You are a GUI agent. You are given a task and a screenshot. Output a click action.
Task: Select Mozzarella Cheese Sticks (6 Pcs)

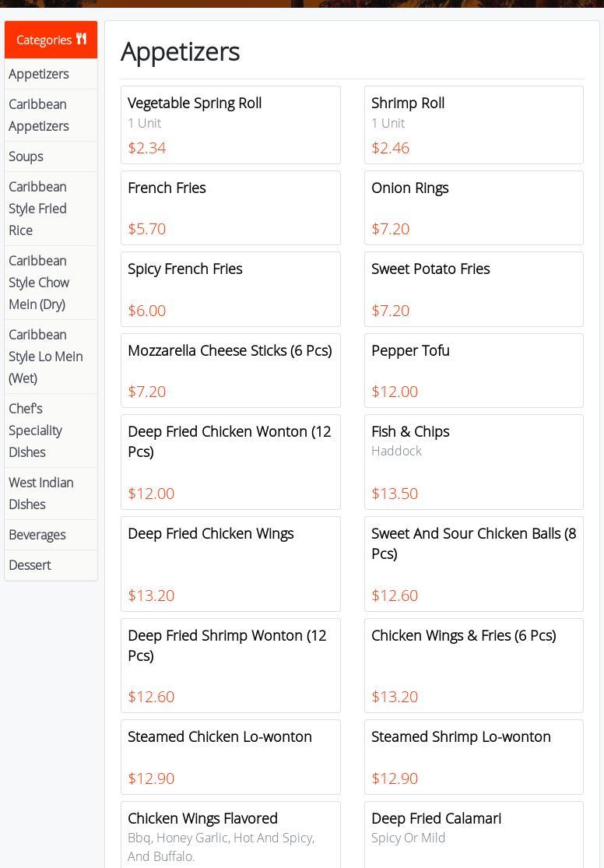point(230,370)
